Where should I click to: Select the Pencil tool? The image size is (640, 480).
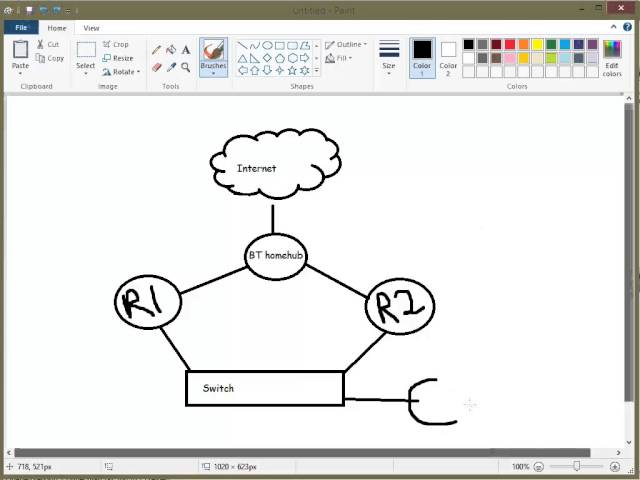tap(156, 50)
